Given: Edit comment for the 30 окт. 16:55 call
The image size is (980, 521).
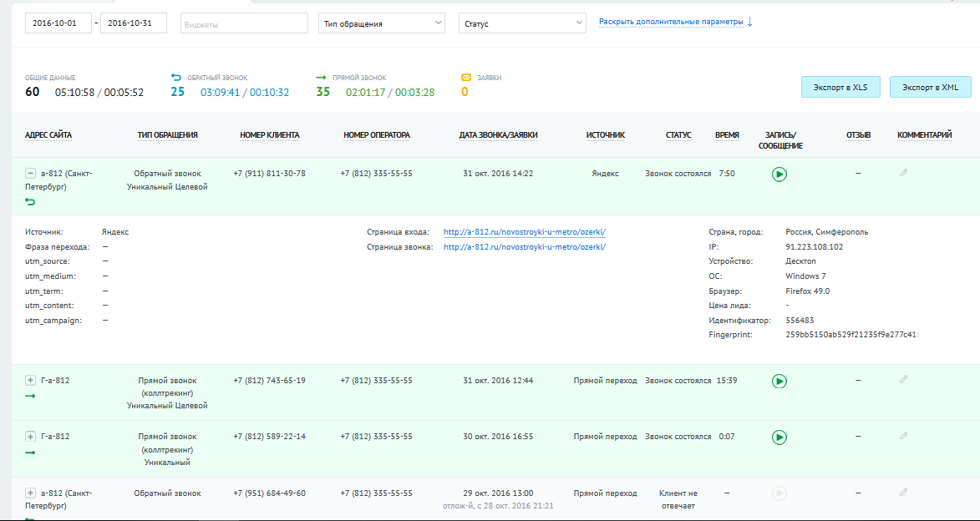Looking at the screenshot, I should (x=903, y=436).
